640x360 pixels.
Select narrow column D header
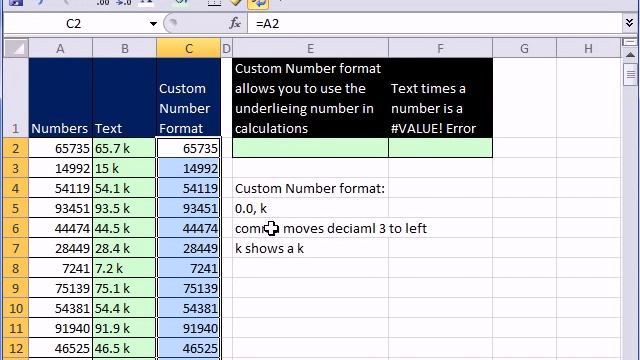coord(227,49)
